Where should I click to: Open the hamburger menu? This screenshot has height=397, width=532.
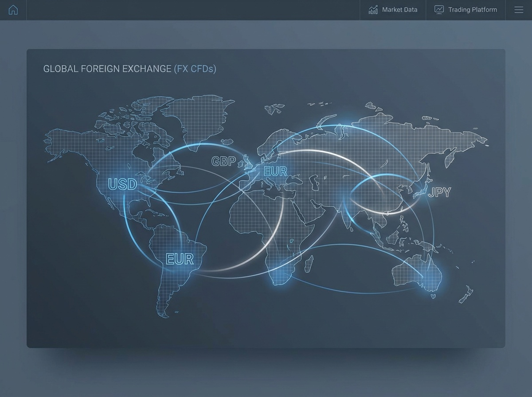point(519,10)
